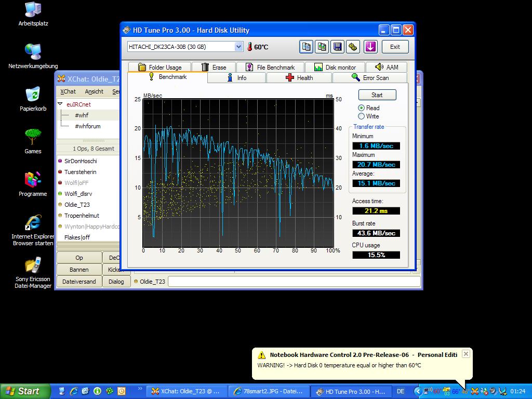This screenshot has width=532, height=399.
Task: Switch to the Error Scan tab
Action: click(x=370, y=78)
